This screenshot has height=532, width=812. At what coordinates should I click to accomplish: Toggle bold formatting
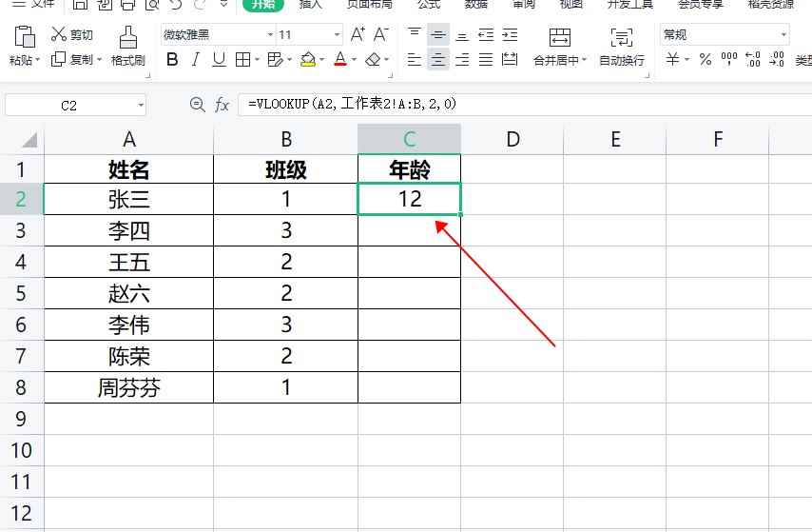tap(172, 60)
